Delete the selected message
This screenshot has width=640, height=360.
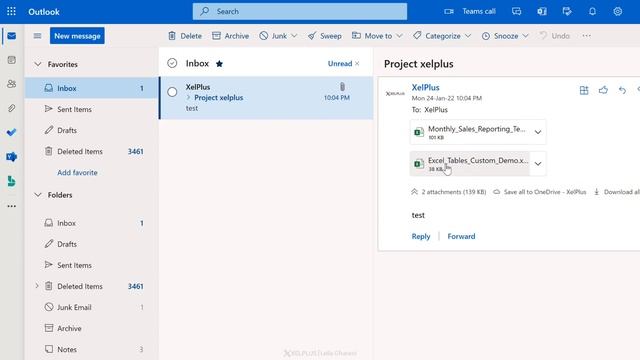(185, 36)
